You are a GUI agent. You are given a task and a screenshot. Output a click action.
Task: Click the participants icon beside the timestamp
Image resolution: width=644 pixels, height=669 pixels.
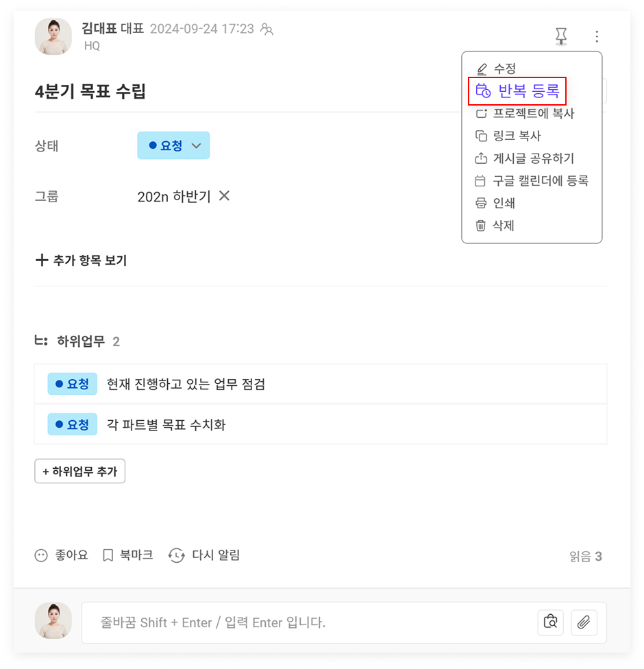[x=267, y=29]
